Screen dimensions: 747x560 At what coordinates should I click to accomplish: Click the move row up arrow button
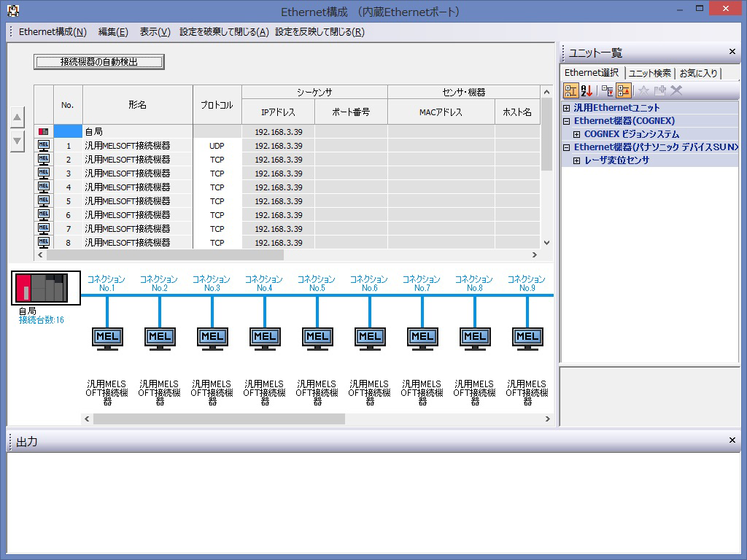click(18, 117)
